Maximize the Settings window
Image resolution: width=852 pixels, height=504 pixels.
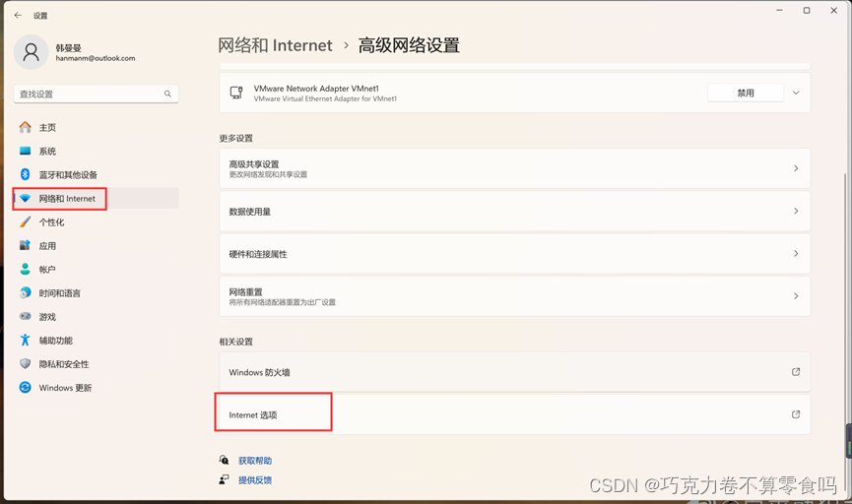807,10
